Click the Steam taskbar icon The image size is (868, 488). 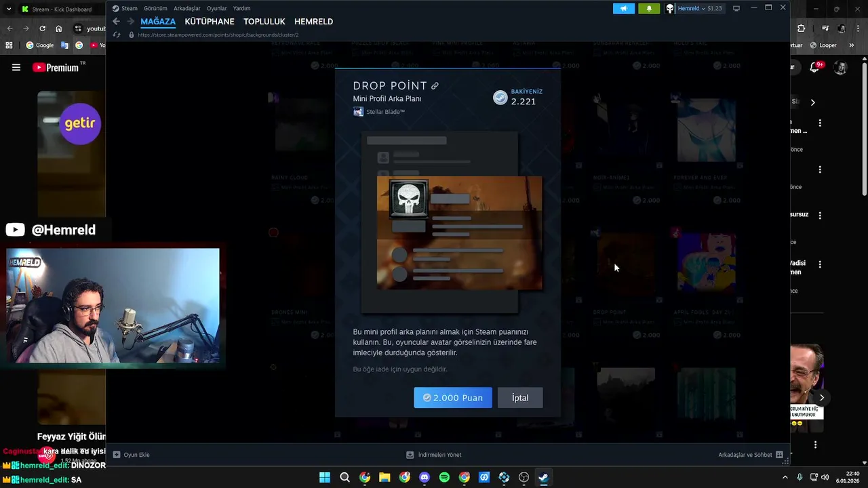(x=543, y=477)
